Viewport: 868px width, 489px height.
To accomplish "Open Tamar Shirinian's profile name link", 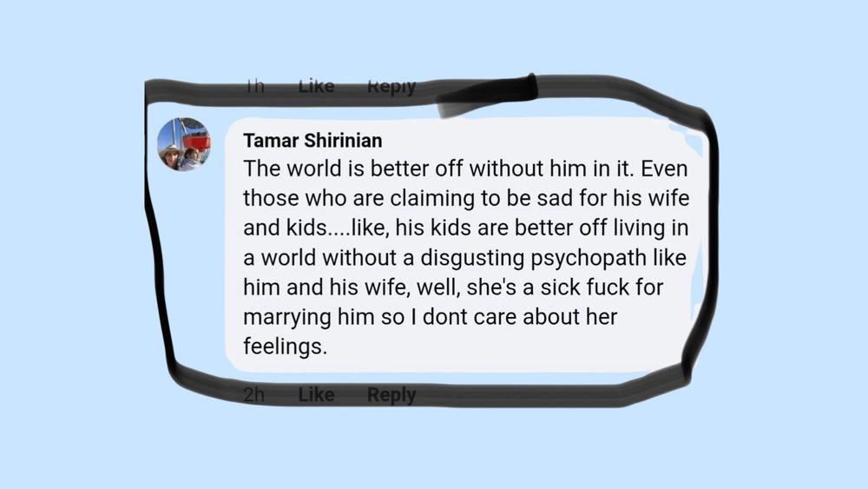I will coord(312,141).
